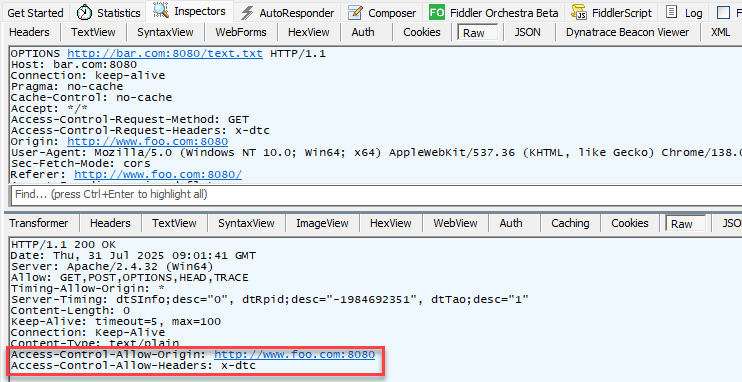Select request XML inspector tab
Viewport: 742px width, 382px height.
(x=720, y=32)
